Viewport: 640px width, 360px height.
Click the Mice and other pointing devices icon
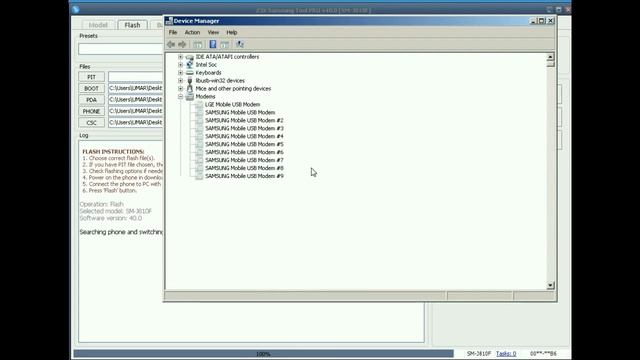(189, 89)
